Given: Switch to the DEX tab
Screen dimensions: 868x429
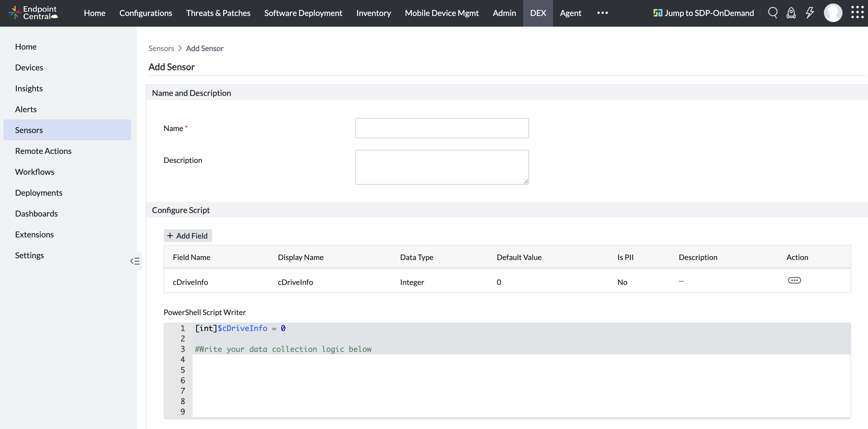Looking at the screenshot, I should pos(538,13).
